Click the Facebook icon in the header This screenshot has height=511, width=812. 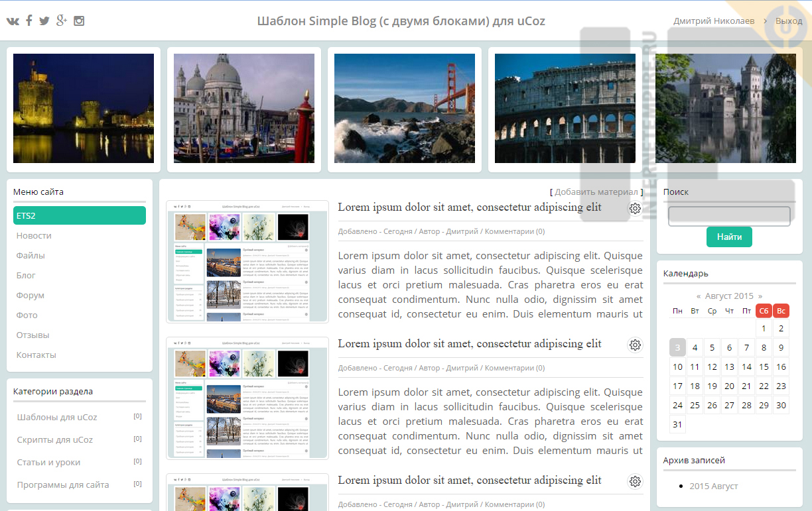(29, 21)
